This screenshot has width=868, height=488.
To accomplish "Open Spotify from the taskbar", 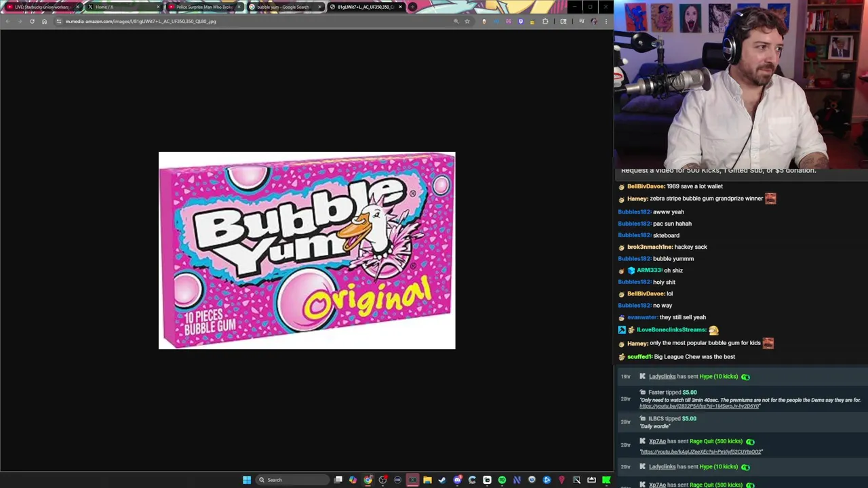I will (x=502, y=480).
